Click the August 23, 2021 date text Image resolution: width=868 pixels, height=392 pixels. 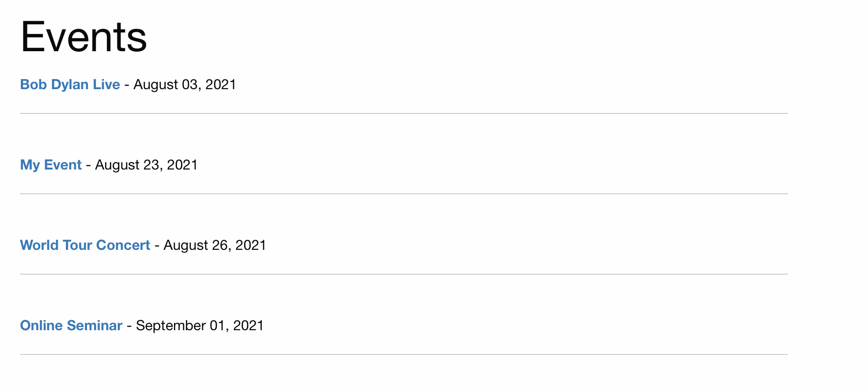[147, 165]
